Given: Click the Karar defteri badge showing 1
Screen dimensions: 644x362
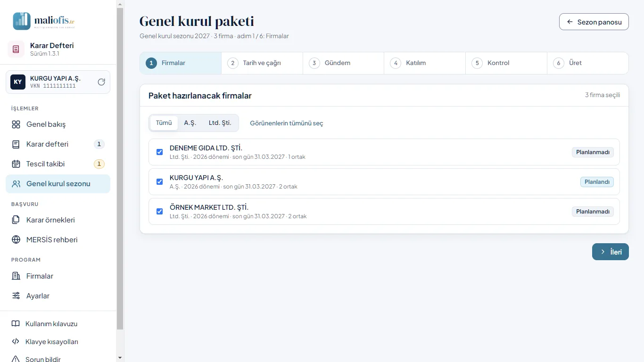Looking at the screenshot, I should (x=99, y=144).
